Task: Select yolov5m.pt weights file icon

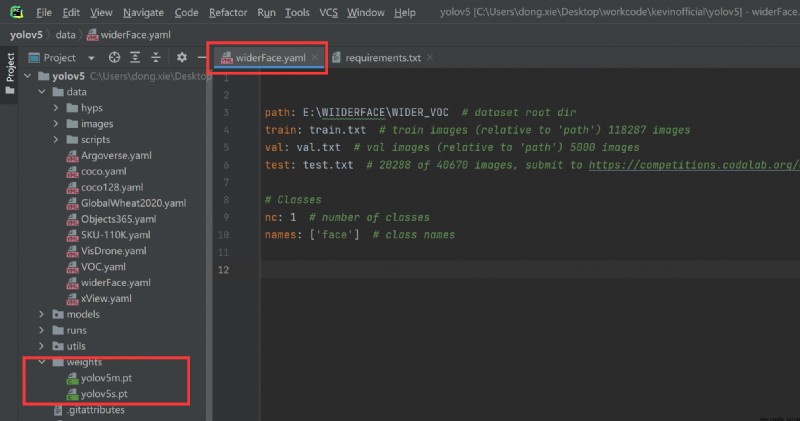Action: point(72,378)
